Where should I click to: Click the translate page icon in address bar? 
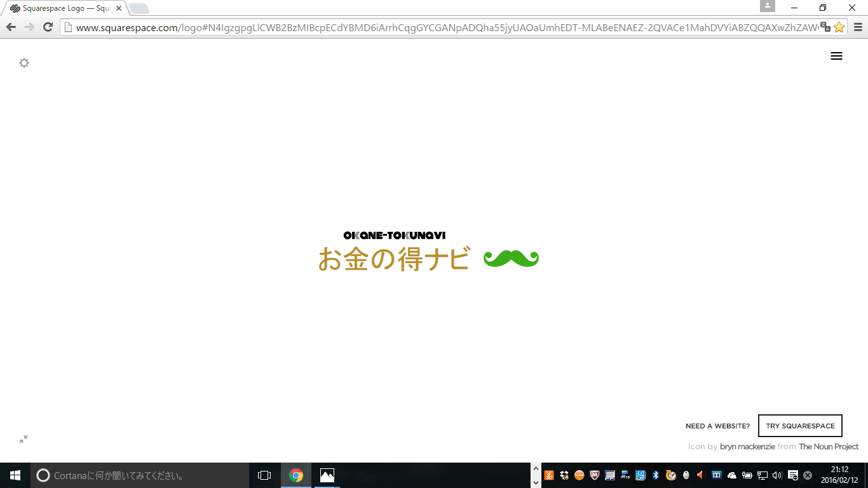coord(825,27)
